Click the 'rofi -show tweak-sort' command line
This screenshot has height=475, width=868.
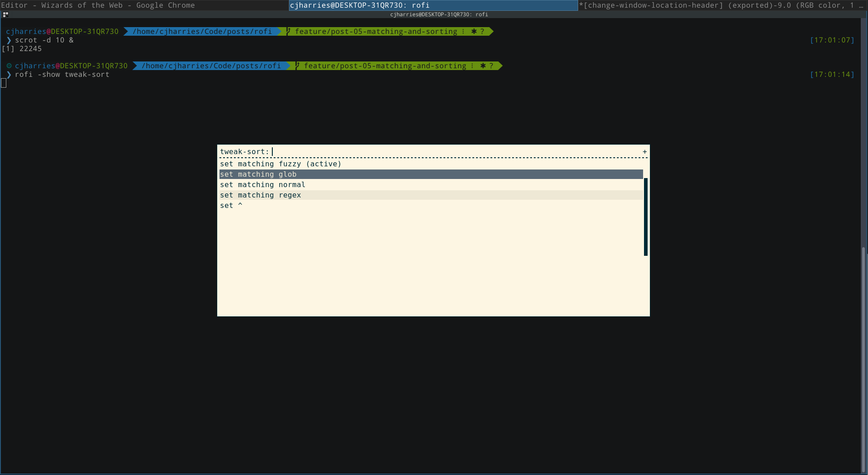tap(62, 75)
